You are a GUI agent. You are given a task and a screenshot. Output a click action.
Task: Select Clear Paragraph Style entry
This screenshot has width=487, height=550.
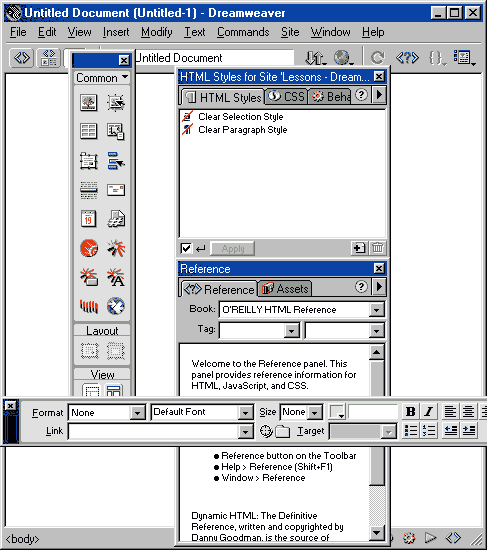pyautogui.click(x=242, y=130)
